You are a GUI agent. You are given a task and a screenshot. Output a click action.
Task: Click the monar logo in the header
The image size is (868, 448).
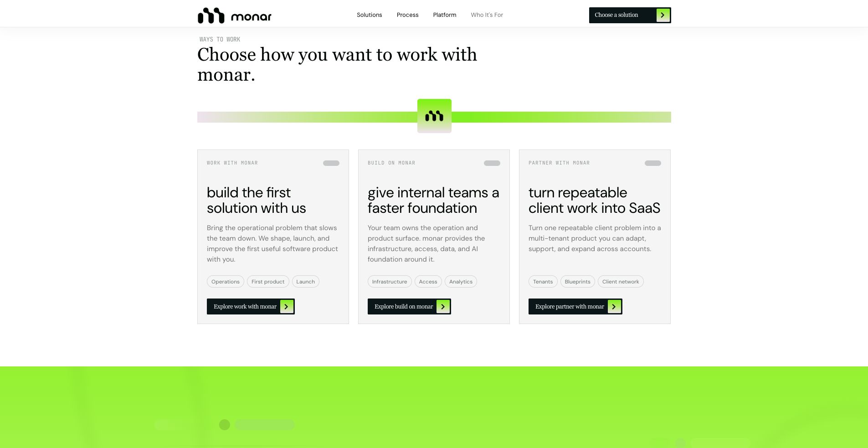click(234, 15)
